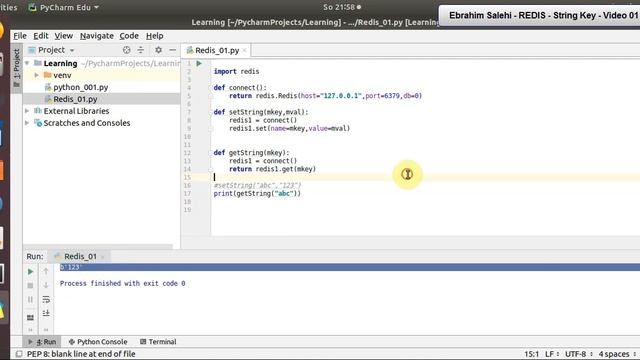Image resolution: width=640 pixels, height=360 pixels.
Task: Click 'PEP 8: blank line at end of file' message
Action: coord(81,354)
